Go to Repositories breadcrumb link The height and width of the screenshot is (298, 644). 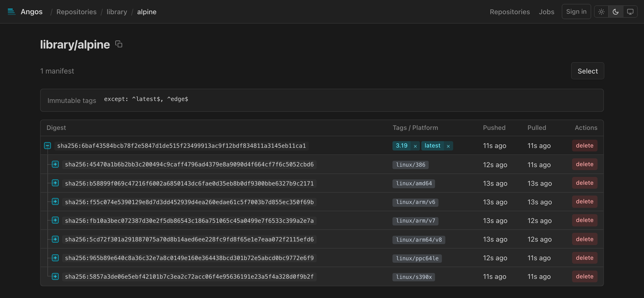[76, 12]
